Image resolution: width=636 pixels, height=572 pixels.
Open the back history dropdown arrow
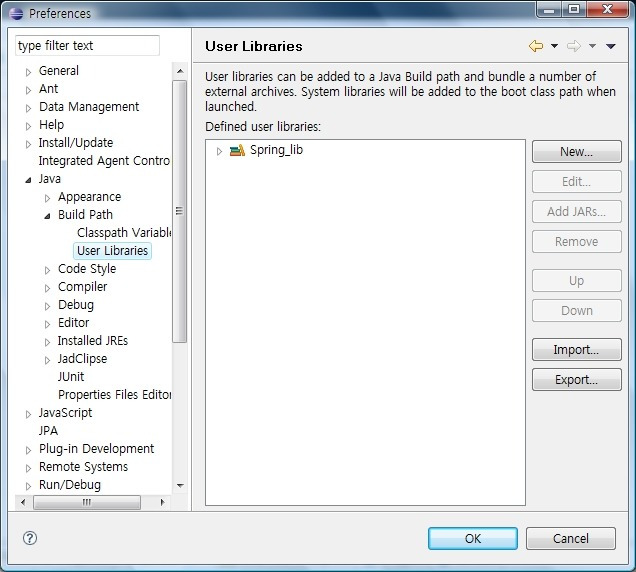[x=554, y=46]
